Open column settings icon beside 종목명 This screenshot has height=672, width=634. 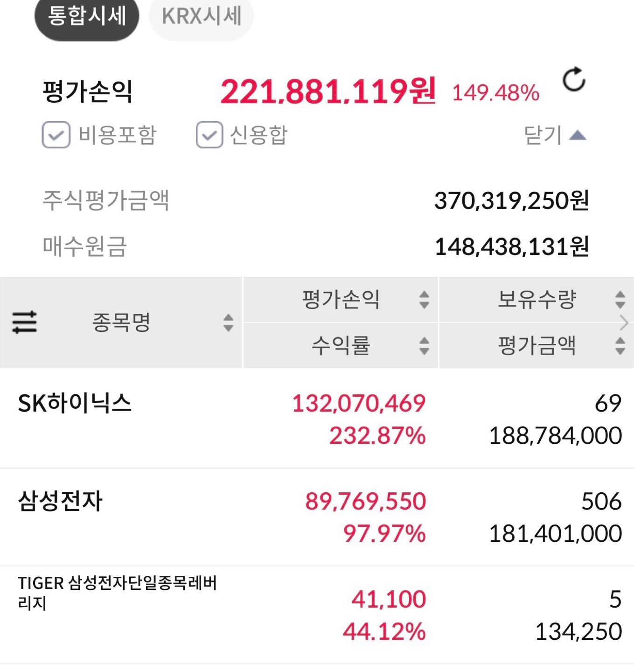(24, 322)
